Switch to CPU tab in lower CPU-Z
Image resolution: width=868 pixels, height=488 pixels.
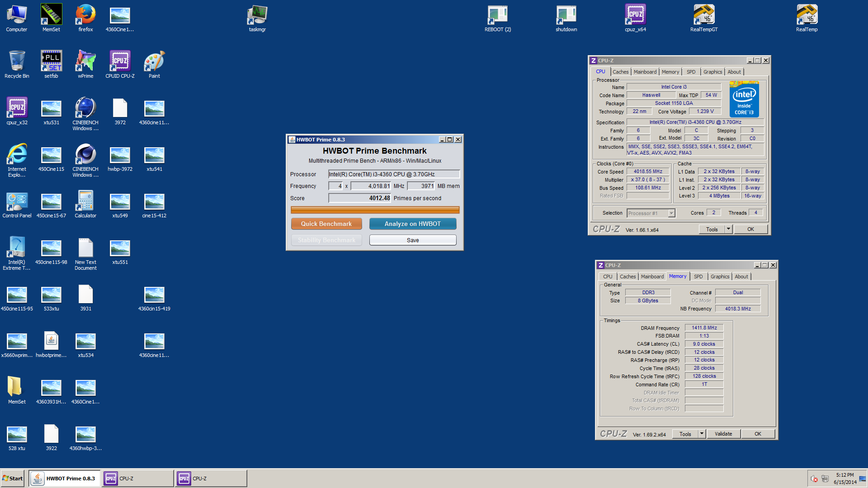[608, 277]
